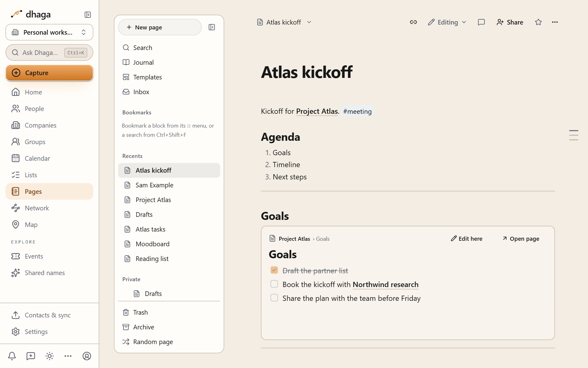The height and width of the screenshot is (368, 588).
Task: Open the page more options menu
Action: point(555,22)
